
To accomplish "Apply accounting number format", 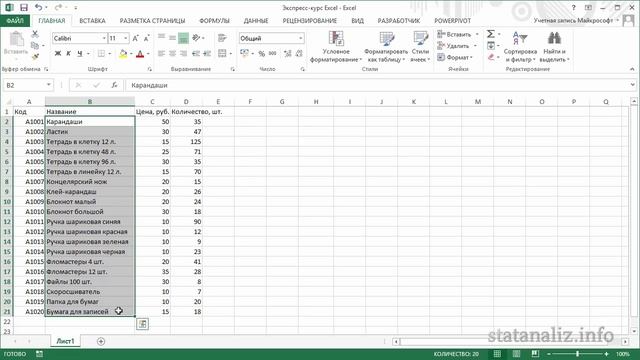I will pyautogui.click(x=244, y=53).
